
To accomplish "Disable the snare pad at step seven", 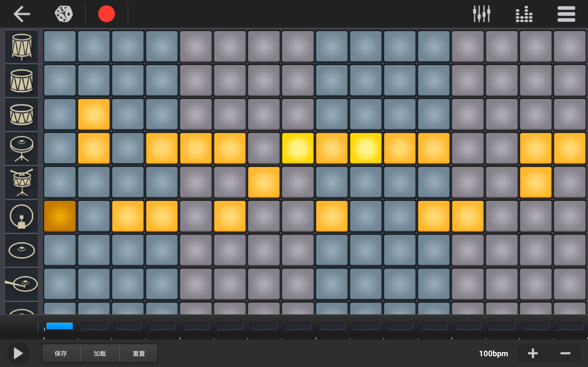I will [264, 183].
